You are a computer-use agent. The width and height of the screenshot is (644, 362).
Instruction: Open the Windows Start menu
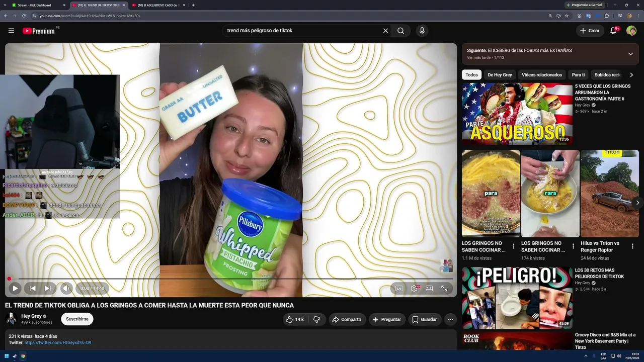coord(7,356)
